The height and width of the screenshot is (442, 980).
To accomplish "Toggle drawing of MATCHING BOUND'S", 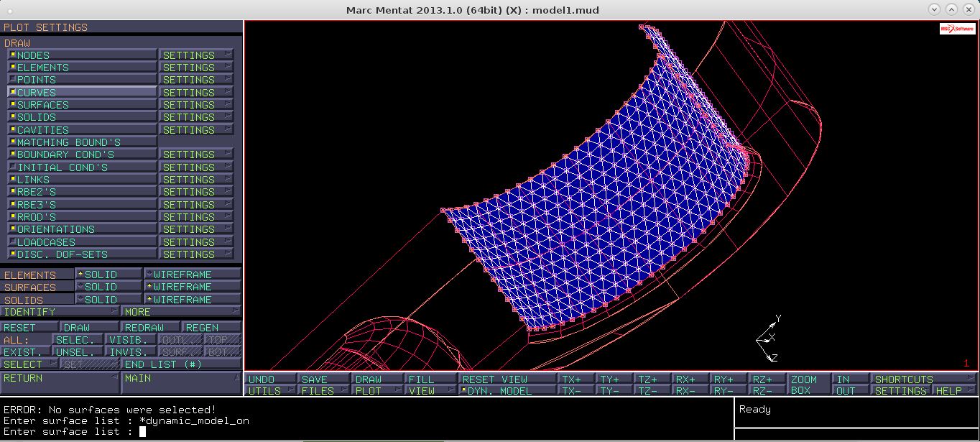I will 83,142.
